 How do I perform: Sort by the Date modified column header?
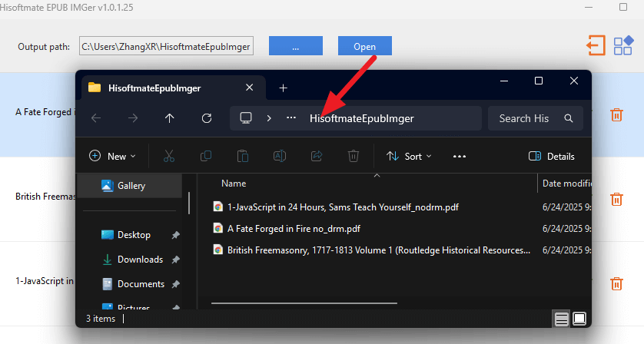[566, 184]
